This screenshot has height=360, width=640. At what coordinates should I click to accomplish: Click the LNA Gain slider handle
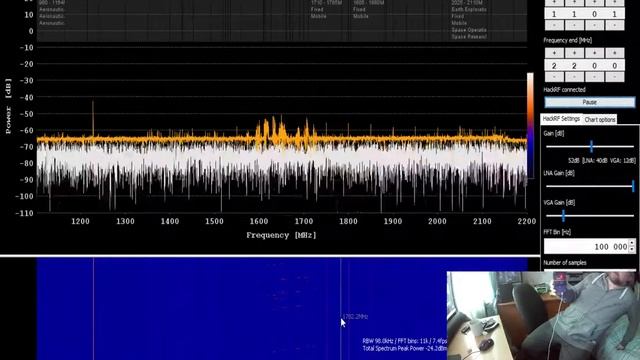(x=633, y=186)
